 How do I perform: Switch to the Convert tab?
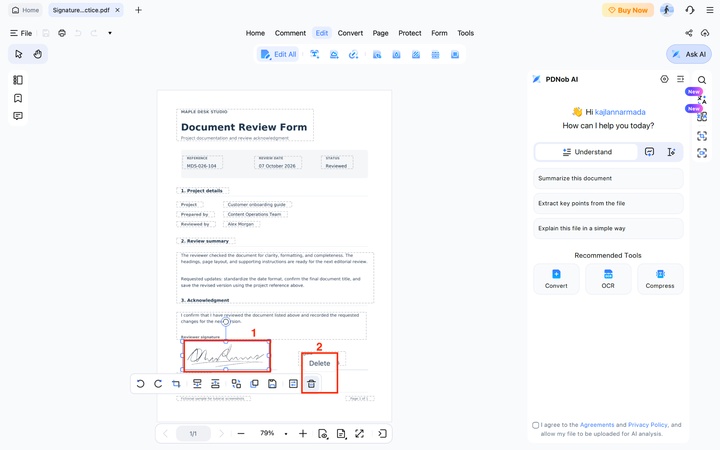coord(350,33)
